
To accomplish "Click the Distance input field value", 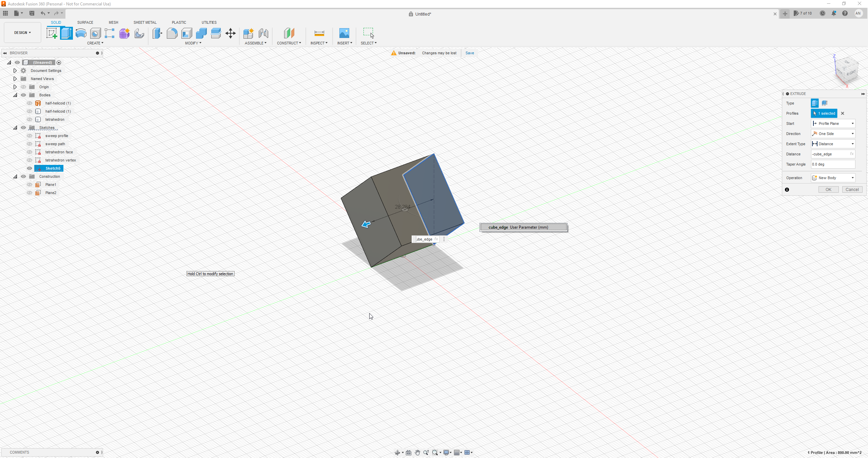I will 832,154.
